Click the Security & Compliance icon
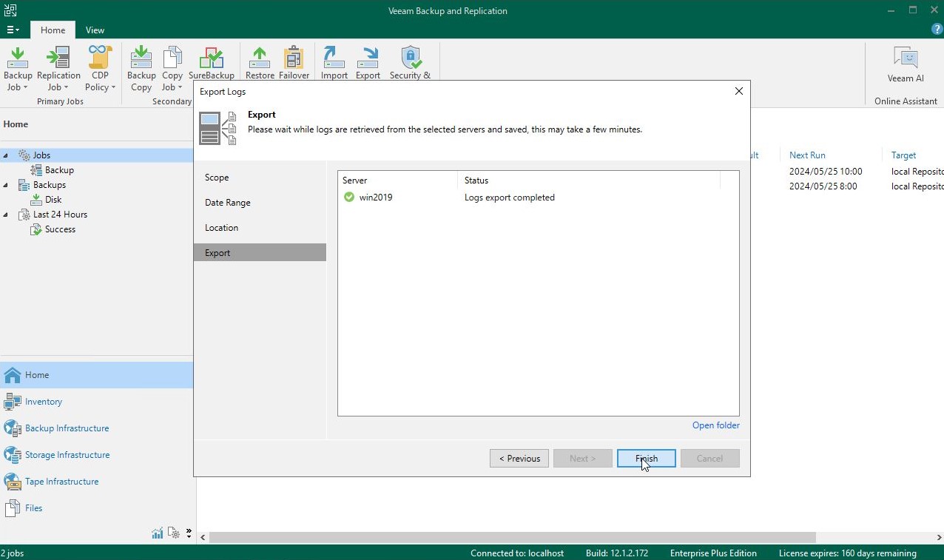The width and height of the screenshot is (944, 560). point(410,64)
